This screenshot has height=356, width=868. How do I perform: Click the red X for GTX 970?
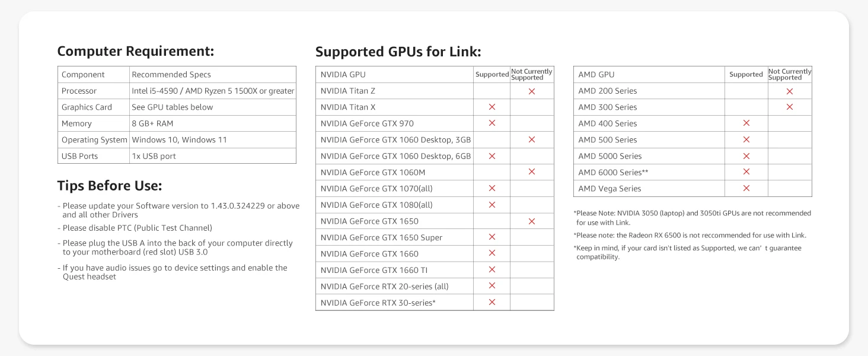[492, 123]
